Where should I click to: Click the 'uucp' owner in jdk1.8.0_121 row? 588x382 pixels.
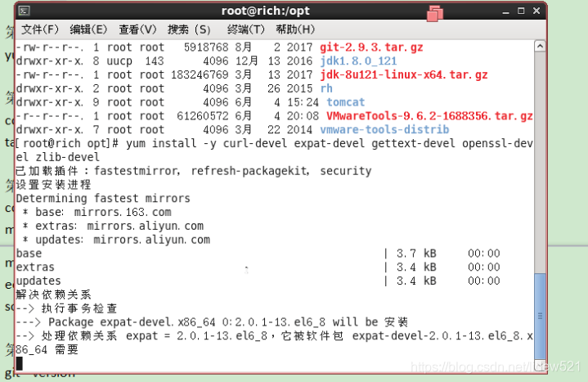(119, 61)
